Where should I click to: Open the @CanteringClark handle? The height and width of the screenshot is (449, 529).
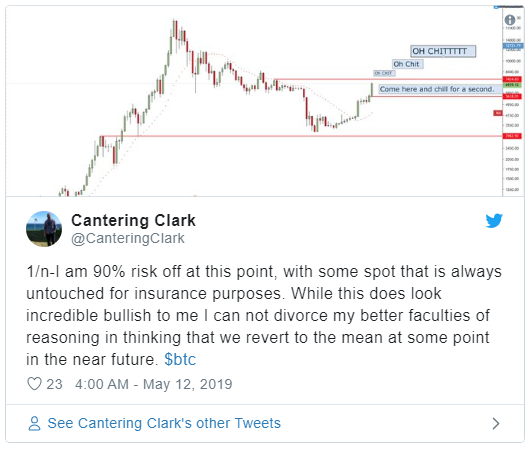click(128, 238)
